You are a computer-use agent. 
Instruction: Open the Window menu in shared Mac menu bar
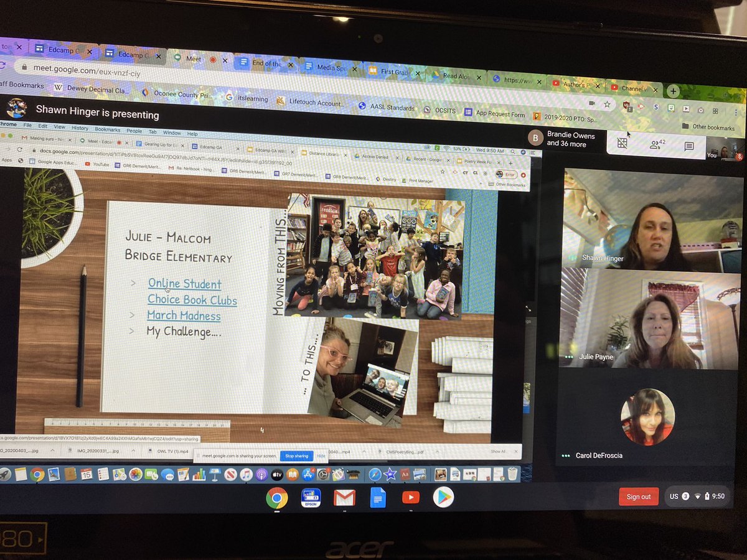172,133
